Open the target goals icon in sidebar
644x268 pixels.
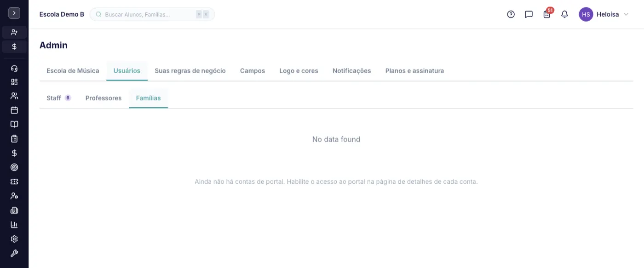[14, 167]
